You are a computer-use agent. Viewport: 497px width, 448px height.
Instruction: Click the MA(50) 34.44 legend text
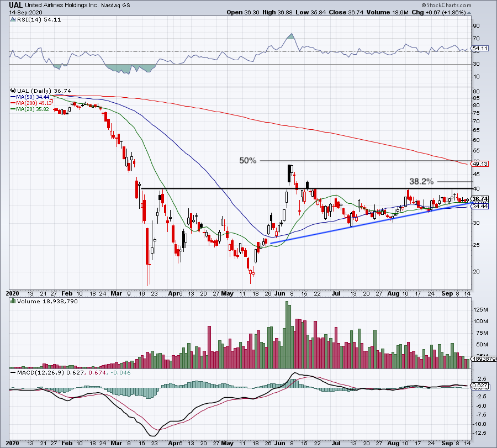click(33, 97)
